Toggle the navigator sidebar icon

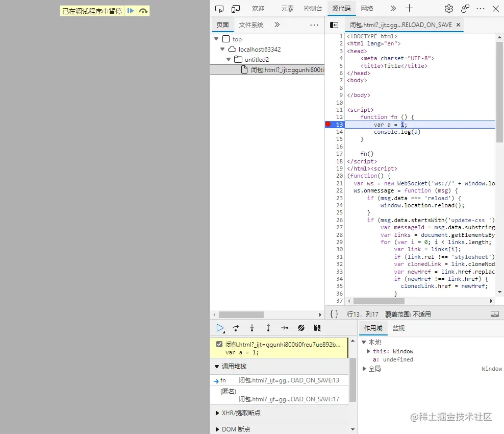pyautogui.click(x=334, y=25)
